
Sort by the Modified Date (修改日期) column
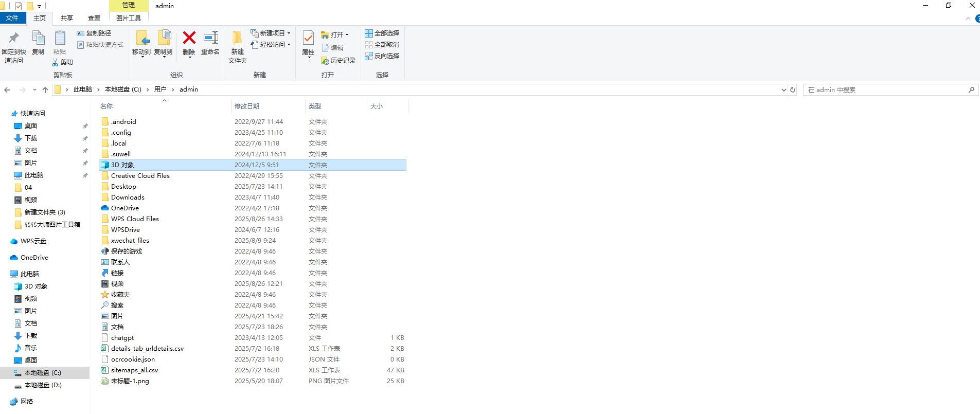(247, 106)
